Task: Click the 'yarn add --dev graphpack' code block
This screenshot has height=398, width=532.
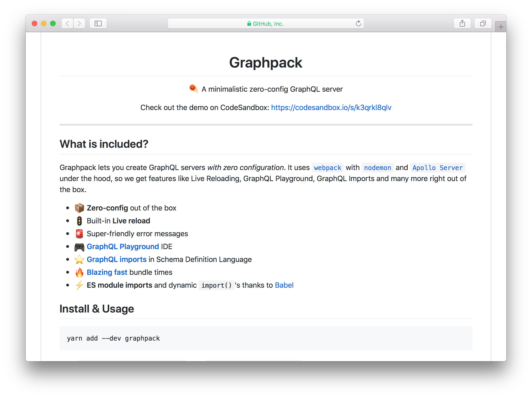Action: [x=266, y=338]
